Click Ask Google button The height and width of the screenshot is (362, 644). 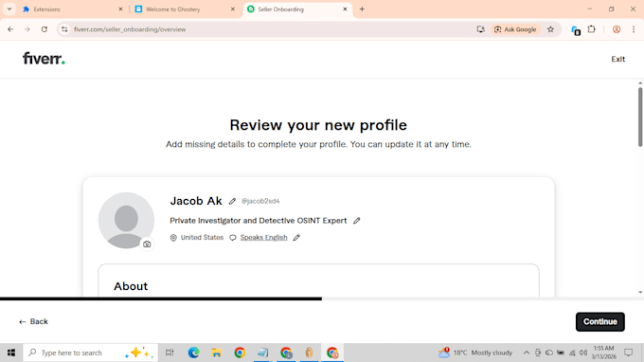pyautogui.click(x=515, y=29)
